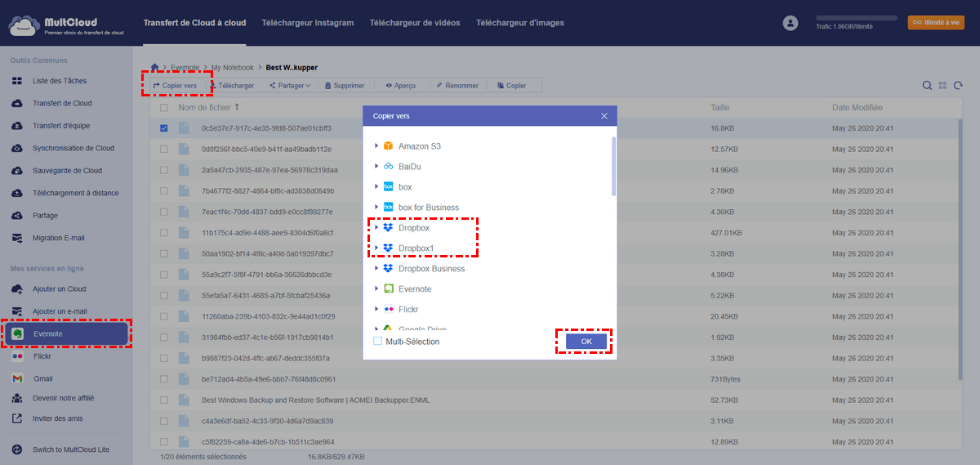Click the dialog's vertical scrollbar

tap(613, 165)
